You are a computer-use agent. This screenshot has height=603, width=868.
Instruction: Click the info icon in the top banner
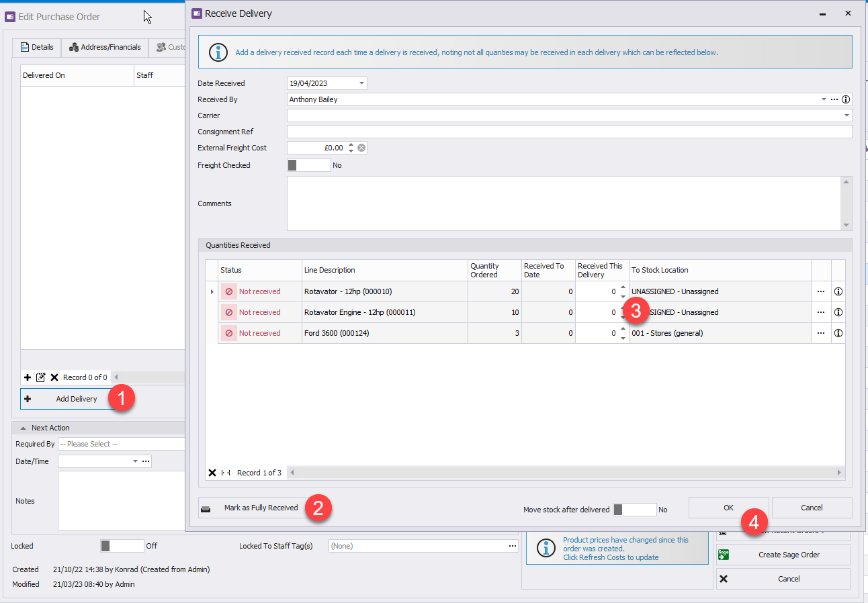pos(217,52)
